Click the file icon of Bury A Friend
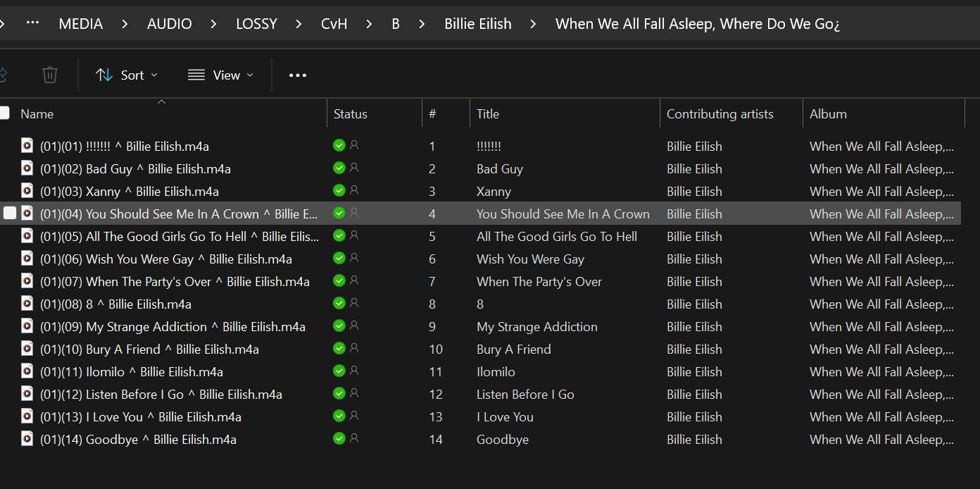Viewport: 980px width, 489px height. (x=27, y=349)
